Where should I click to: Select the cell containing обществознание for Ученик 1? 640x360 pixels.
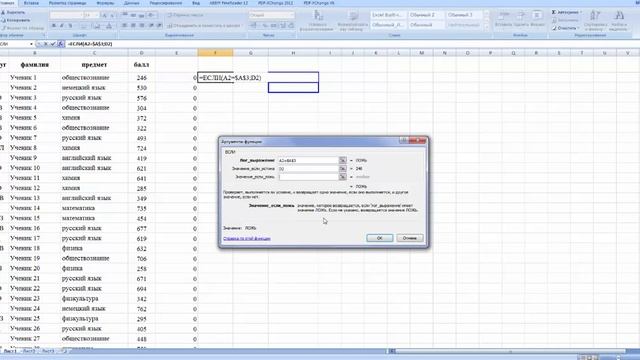tap(94, 78)
